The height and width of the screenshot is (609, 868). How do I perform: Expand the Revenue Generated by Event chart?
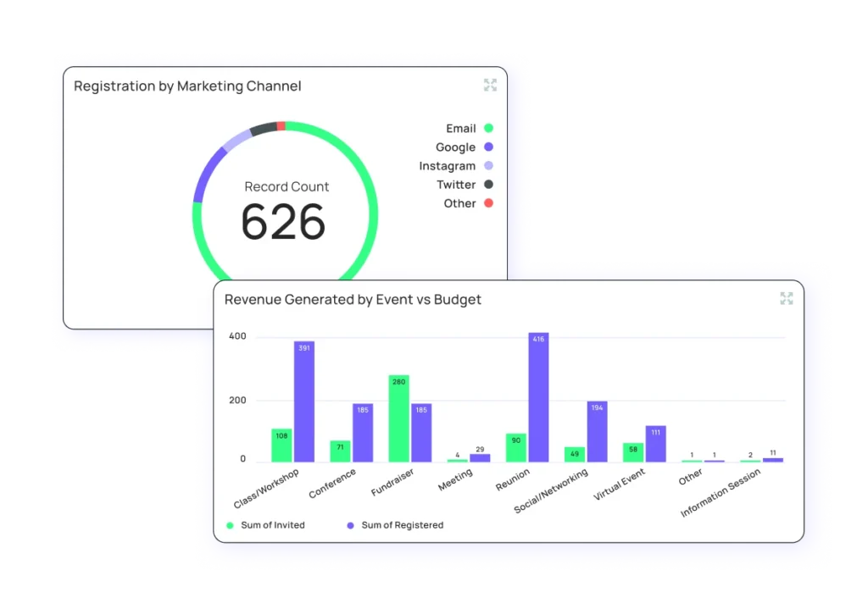click(787, 298)
